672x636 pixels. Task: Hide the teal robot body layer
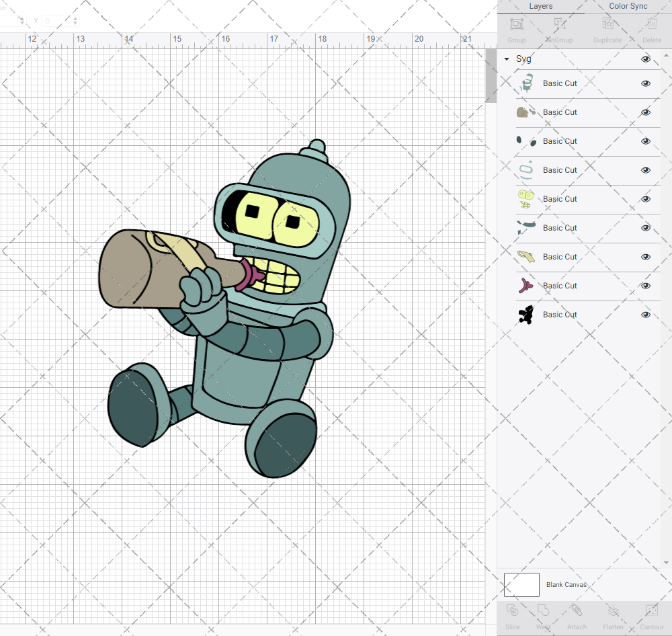(645, 83)
